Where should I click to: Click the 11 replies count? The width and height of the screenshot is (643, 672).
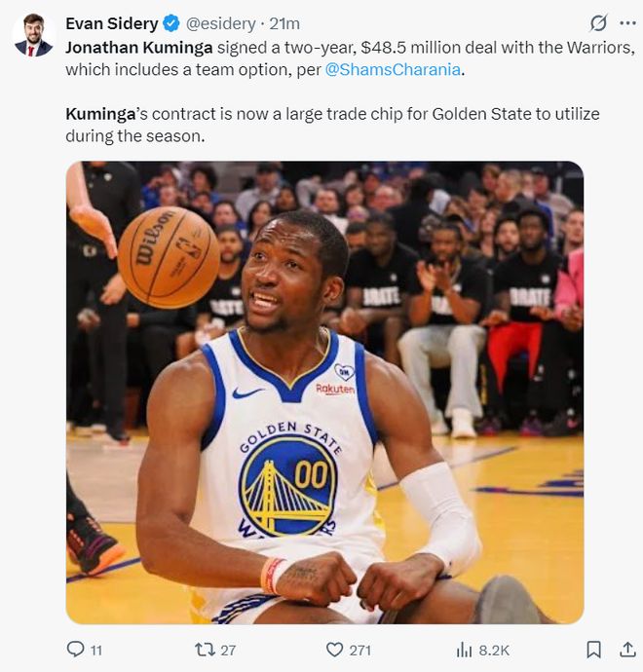(x=96, y=650)
